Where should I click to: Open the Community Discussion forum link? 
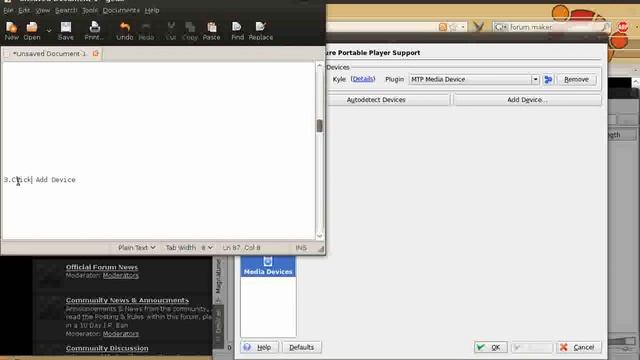(107, 348)
